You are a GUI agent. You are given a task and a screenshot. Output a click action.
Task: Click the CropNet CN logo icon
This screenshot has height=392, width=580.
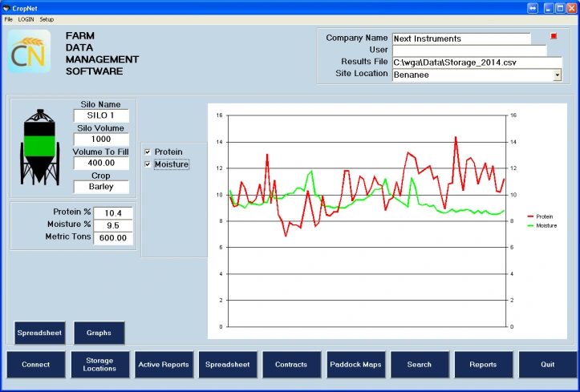[x=29, y=51]
